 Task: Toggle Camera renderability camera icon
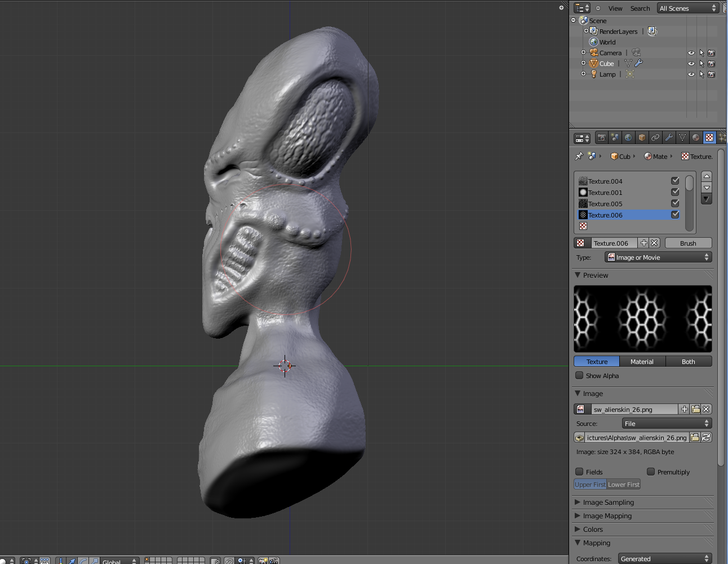click(x=712, y=53)
